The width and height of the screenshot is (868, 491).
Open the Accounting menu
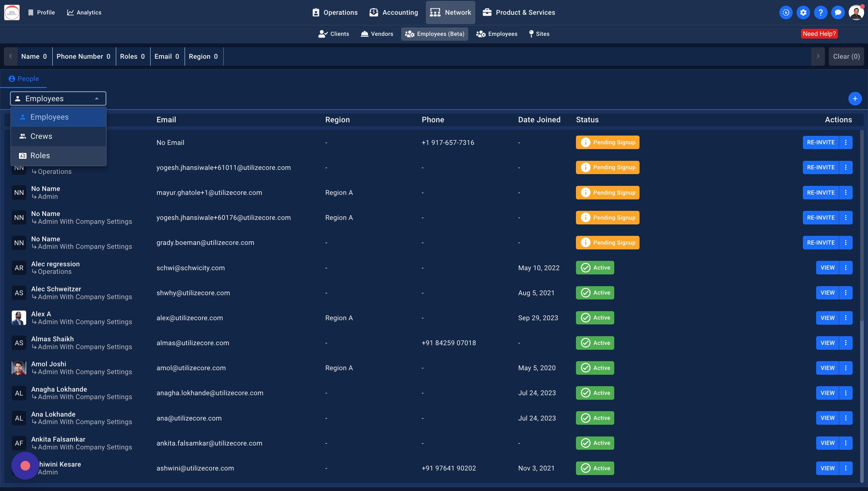pos(393,12)
